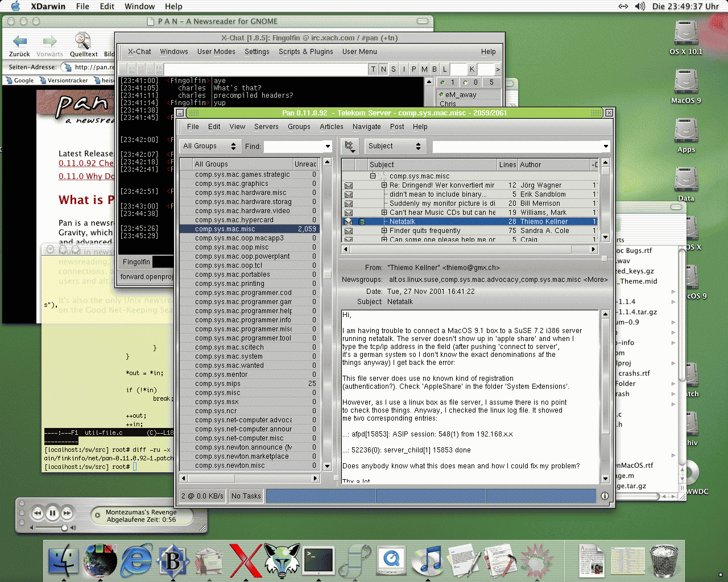Viewport: 728px width, 582px height.
Task: Open the All Groups dropdown
Action: click(x=209, y=146)
